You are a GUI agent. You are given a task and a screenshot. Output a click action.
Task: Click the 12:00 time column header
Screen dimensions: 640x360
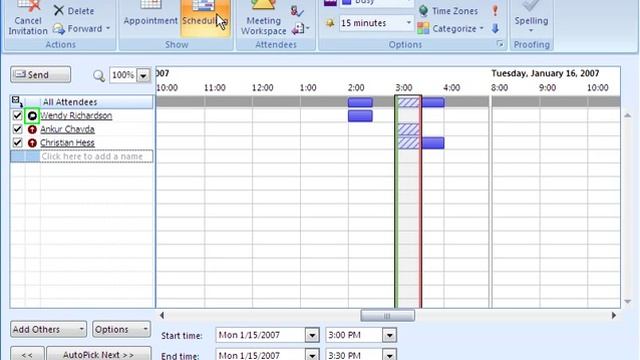[x=262, y=88]
